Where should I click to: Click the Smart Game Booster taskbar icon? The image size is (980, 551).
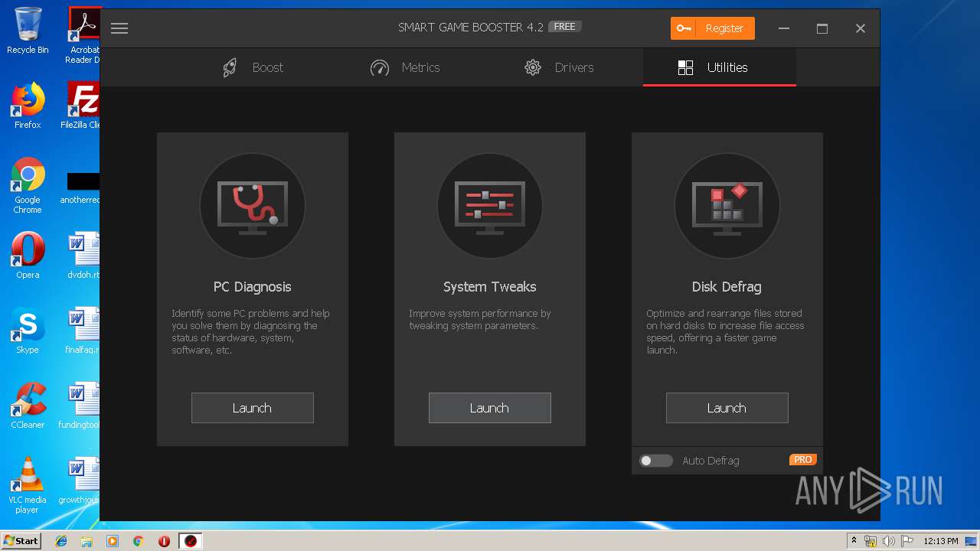click(x=190, y=541)
